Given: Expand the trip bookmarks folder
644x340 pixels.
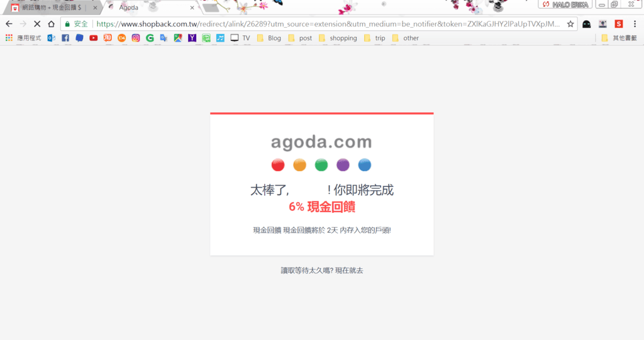Looking at the screenshot, I should (x=374, y=38).
